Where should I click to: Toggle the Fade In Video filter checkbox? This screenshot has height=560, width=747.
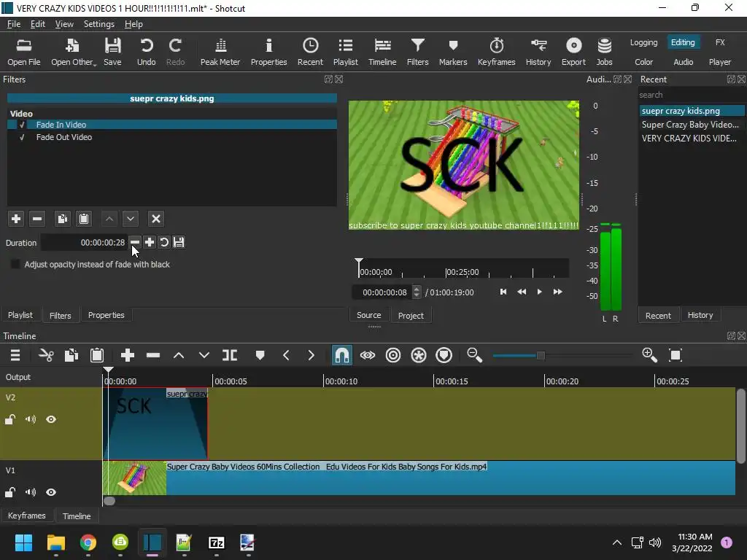pos(21,125)
